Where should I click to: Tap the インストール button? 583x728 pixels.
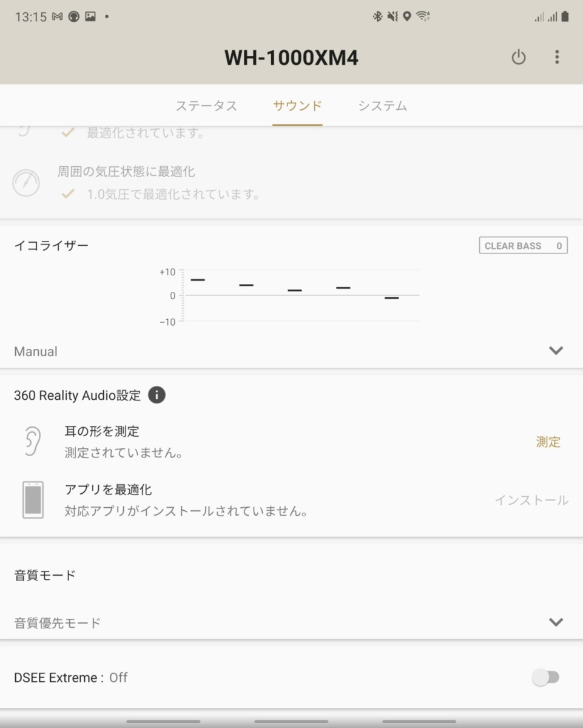coord(531,500)
